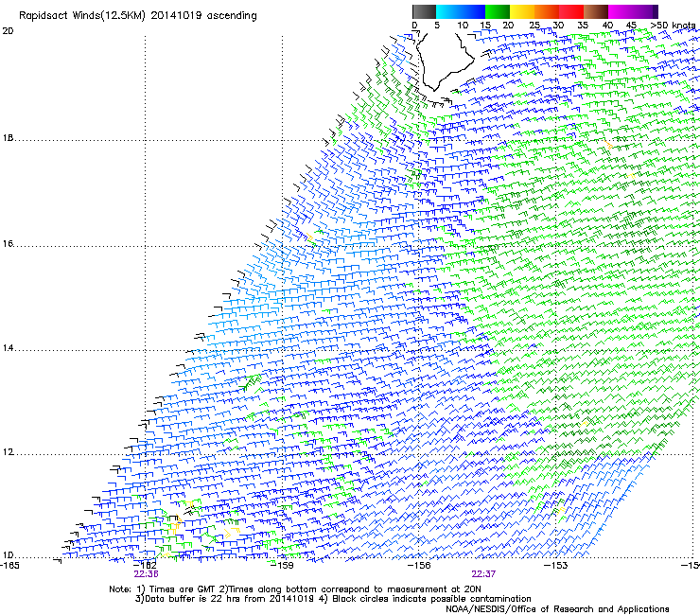Click the 'Times are GMT' note line
Viewport: 700px width, 615px height.
(x=295, y=589)
